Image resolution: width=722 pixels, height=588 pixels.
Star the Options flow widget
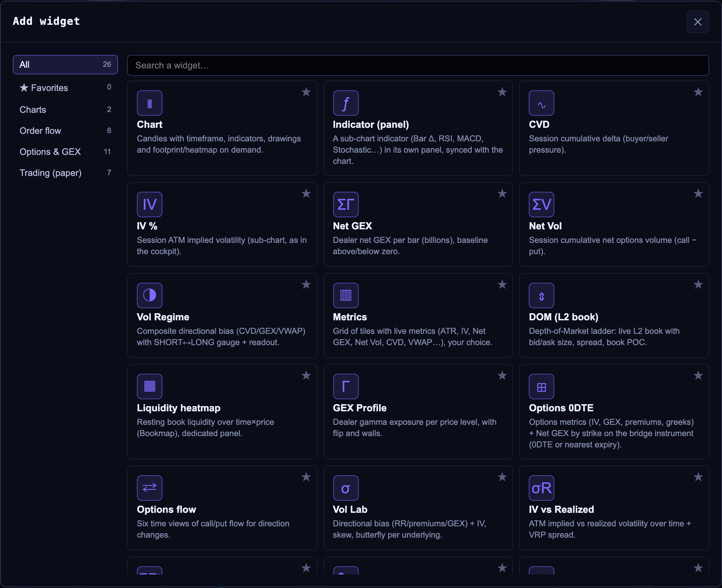pos(306,477)
